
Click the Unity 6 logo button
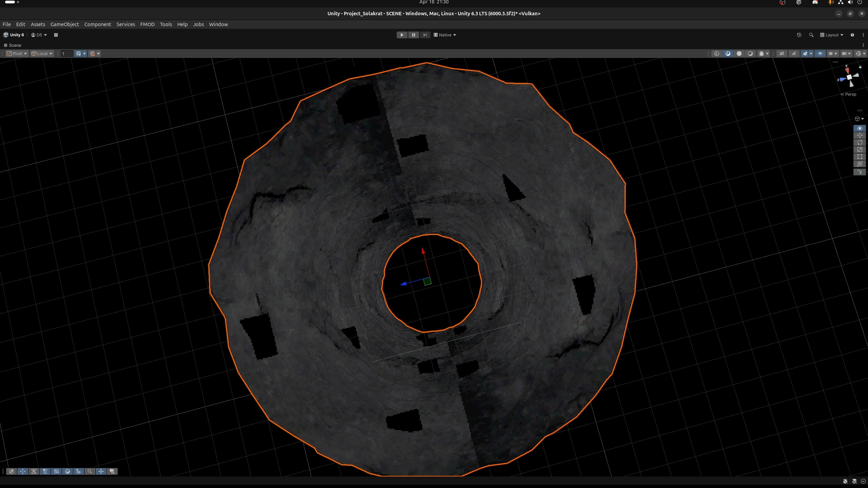[14, 35]
